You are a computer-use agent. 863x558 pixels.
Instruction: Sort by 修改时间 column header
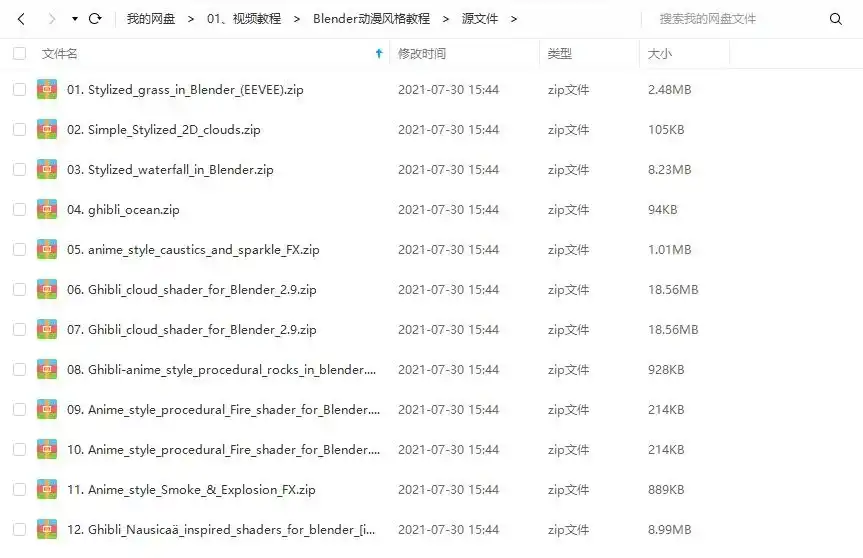(422, 53)
